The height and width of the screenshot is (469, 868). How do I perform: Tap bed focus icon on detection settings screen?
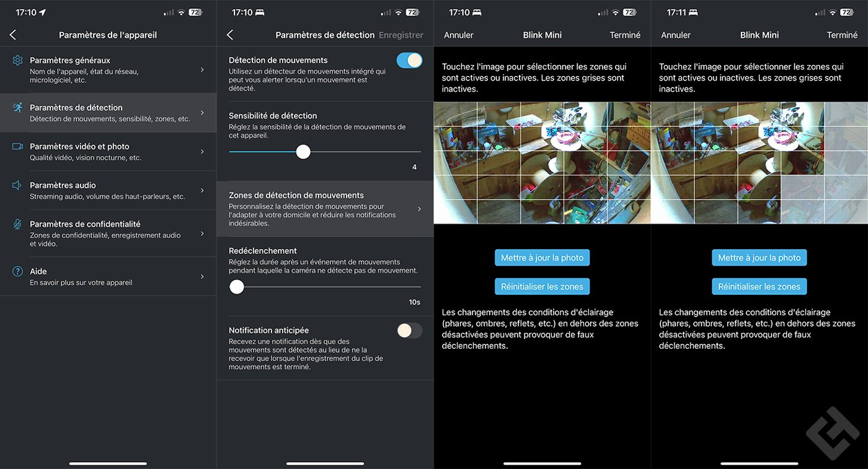[259, 12]
